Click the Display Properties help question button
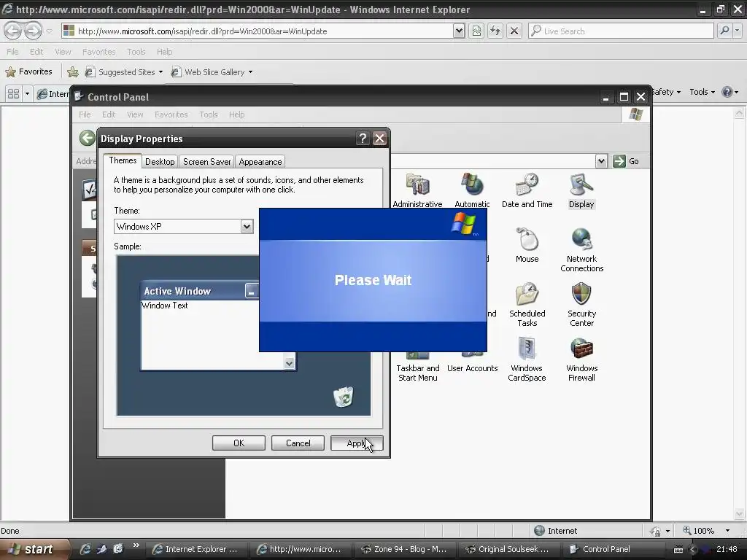This screenshot has width=747, height=560. coord(363,139)
